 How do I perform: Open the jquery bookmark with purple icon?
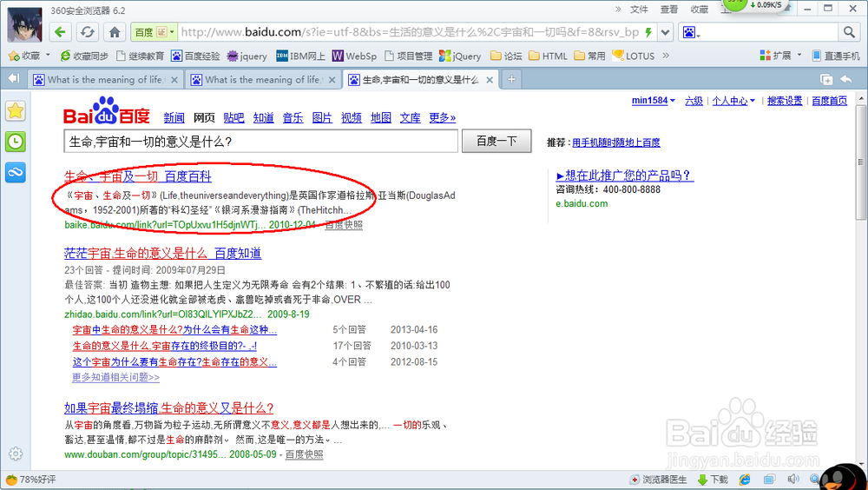tap(247, 56)
